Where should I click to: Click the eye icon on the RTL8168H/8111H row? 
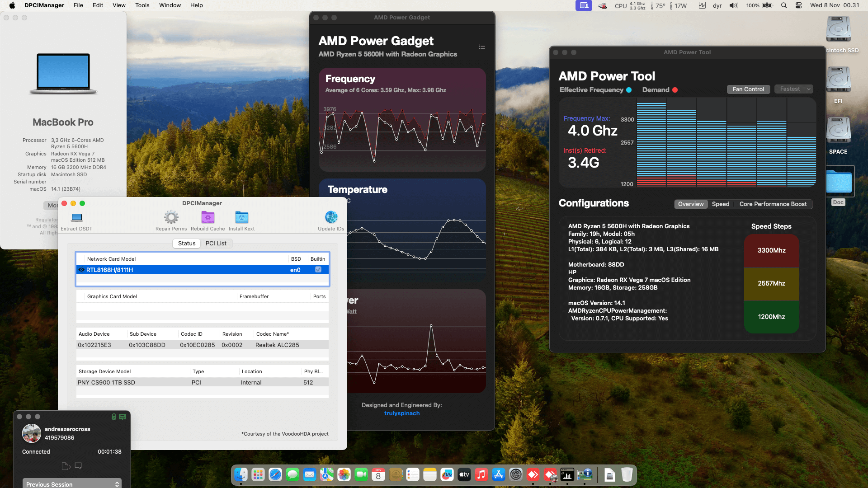tap(81, 270)
